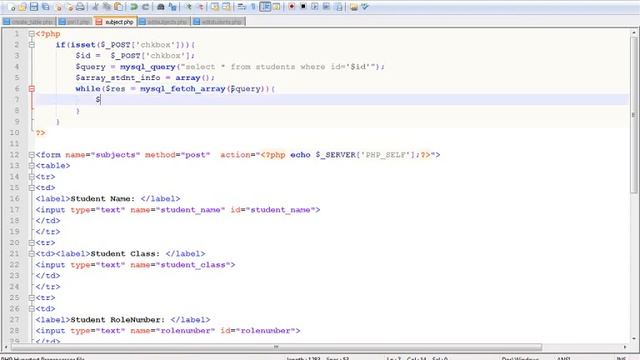Click the vertical scrollbar down arrow

point(634,338)
